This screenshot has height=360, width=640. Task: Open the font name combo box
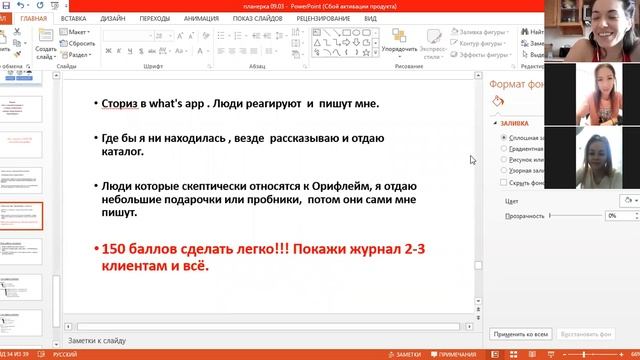(x=128, y=36)
